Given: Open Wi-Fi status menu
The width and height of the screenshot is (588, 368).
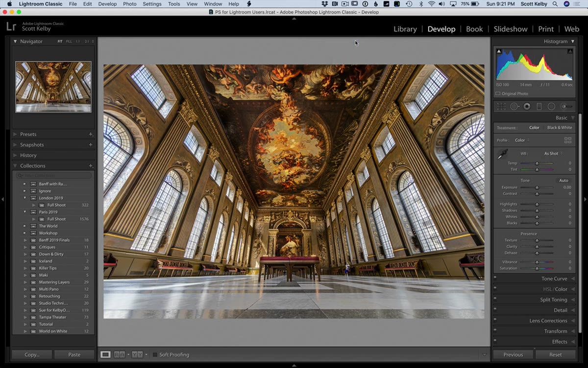Looking at the screenshot, I should (431, 4).
